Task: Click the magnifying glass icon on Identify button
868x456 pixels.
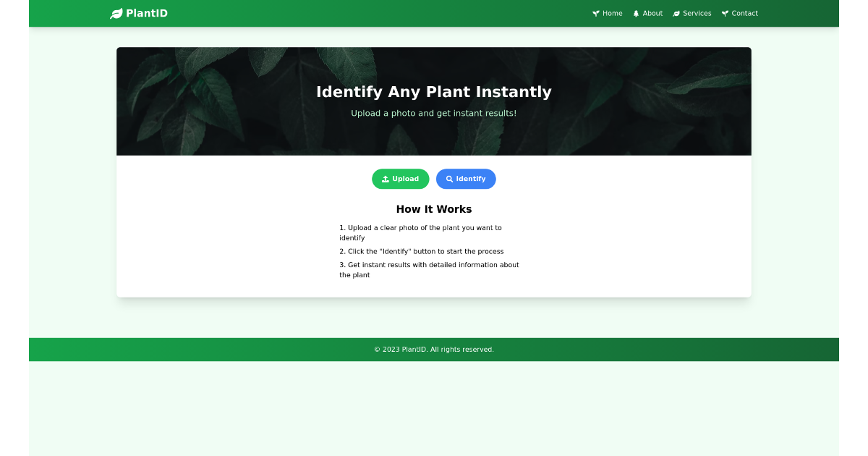Action: click(x=450, y=178)
